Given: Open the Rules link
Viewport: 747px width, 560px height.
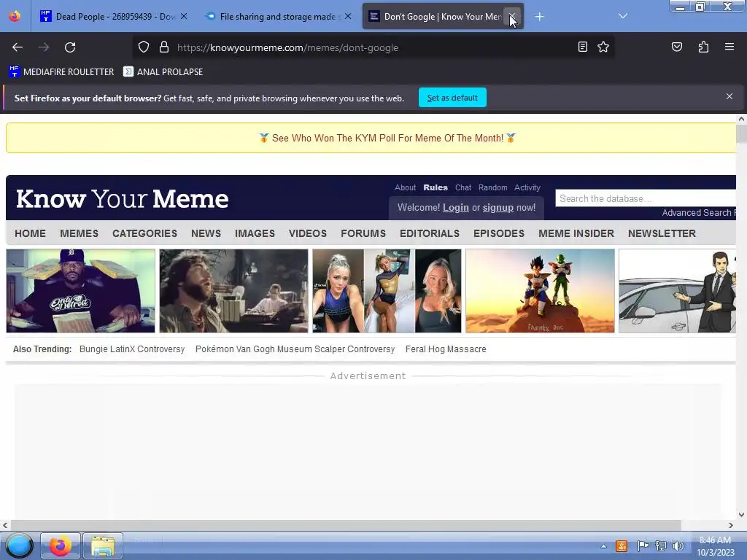Looking at the screenshot, I should point(436,187).
